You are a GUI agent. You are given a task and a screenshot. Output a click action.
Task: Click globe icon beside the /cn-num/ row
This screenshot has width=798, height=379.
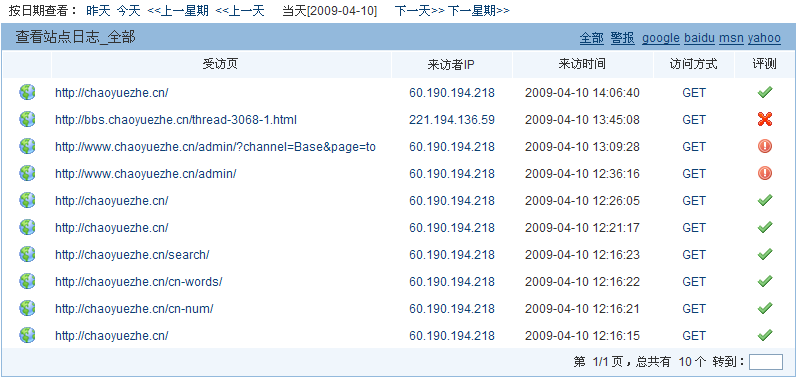coord(27,308)
